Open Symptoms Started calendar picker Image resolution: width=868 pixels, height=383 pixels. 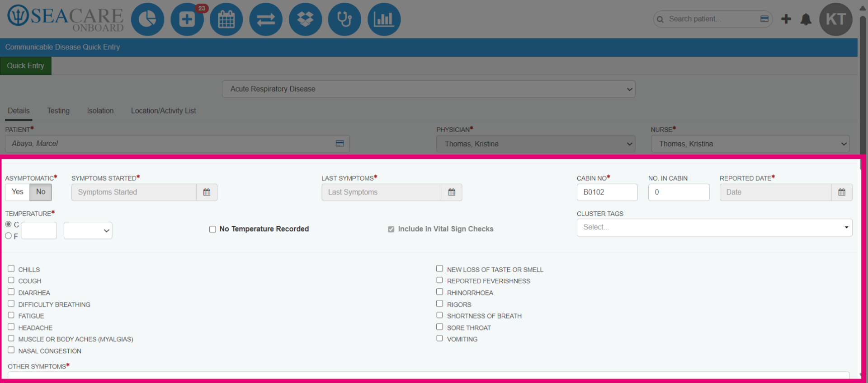pos(207,192)
